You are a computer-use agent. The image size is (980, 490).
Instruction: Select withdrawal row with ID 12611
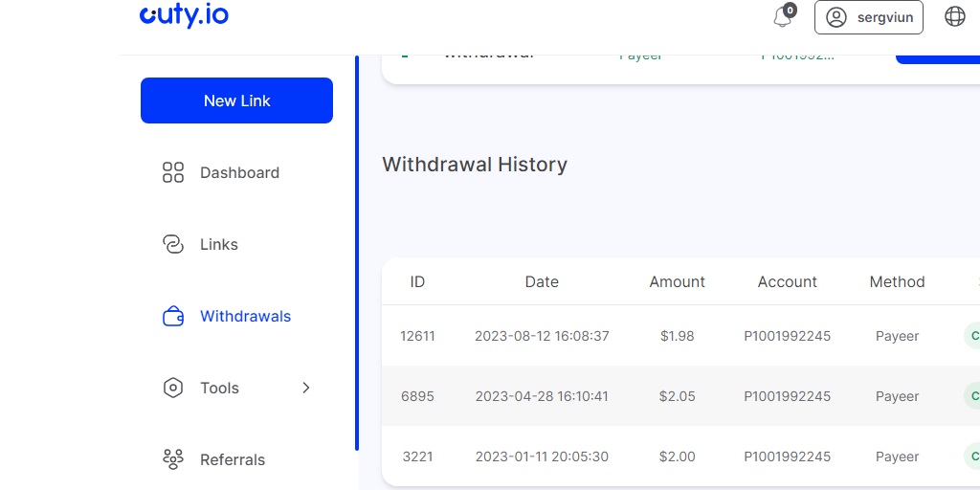(417, 336)
